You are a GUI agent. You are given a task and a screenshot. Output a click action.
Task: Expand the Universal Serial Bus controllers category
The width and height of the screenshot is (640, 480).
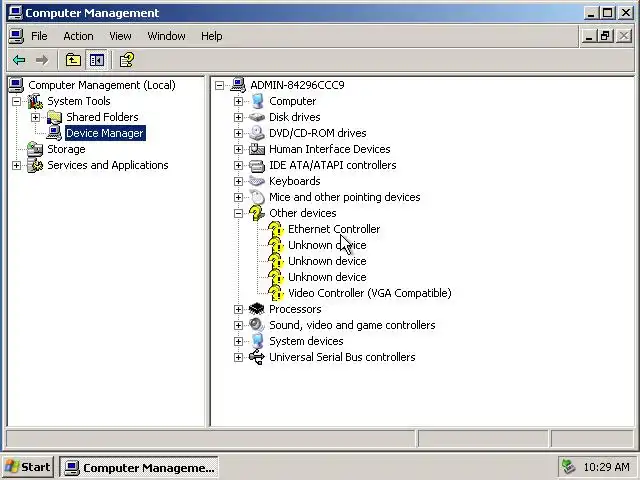pyautogui.click(x=238, y=357)
